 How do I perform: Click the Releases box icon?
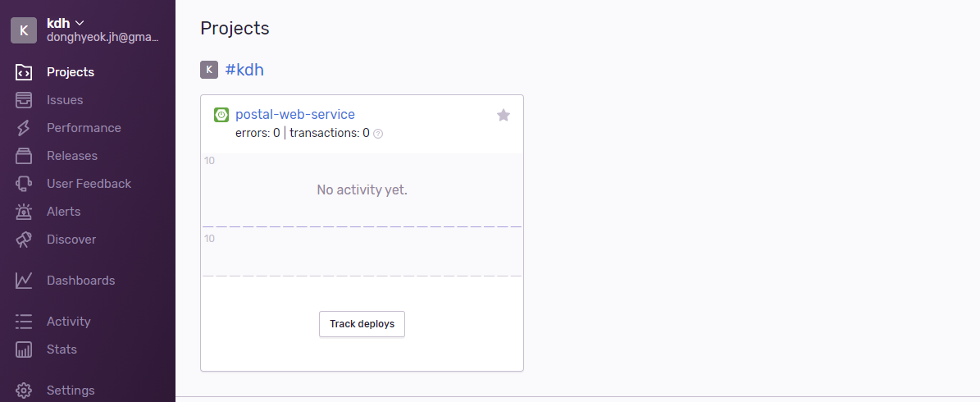[x=24, y=156]
